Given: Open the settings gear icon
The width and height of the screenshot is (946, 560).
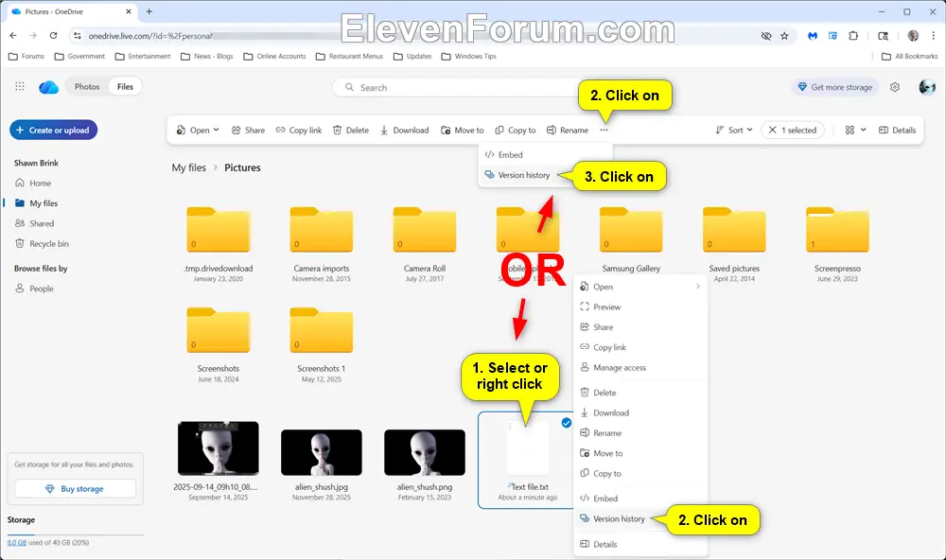Looking at the screenshot, I should click(895, 87).
